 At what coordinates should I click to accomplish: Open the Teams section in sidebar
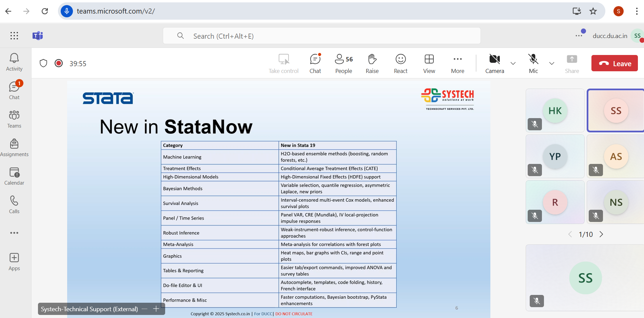14,119
